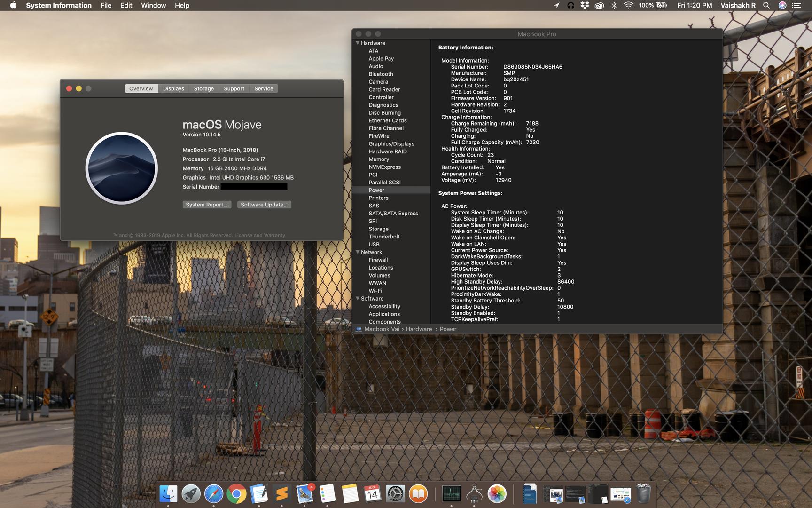Screen dimensions: 812x508
Task: Switch to the Displays tab
Action: click(173, 88)
